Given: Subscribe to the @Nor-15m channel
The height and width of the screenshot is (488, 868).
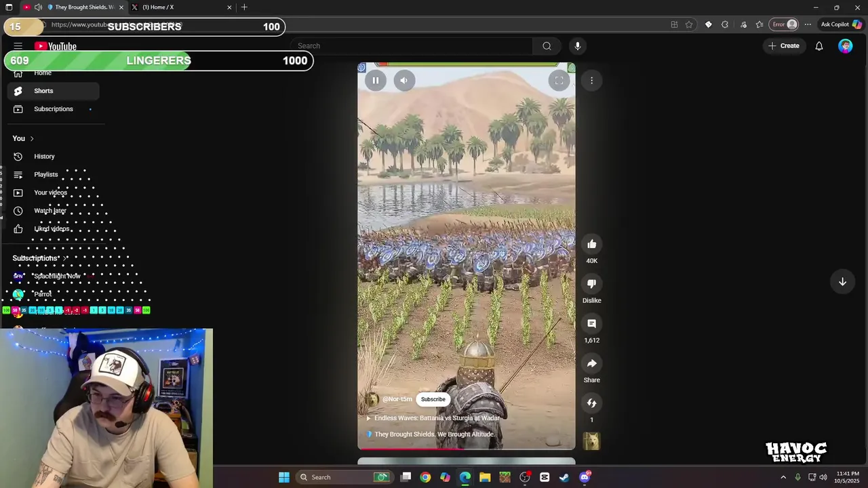Looking at the screenshot, I should coord(433,399).
